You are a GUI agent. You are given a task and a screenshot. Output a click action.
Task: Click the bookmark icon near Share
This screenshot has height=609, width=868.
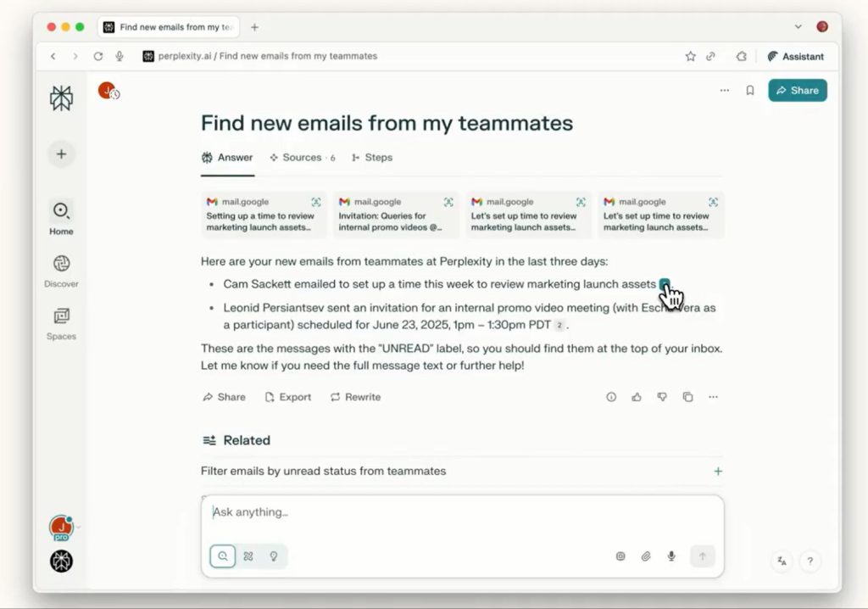(x=749, y=90)
